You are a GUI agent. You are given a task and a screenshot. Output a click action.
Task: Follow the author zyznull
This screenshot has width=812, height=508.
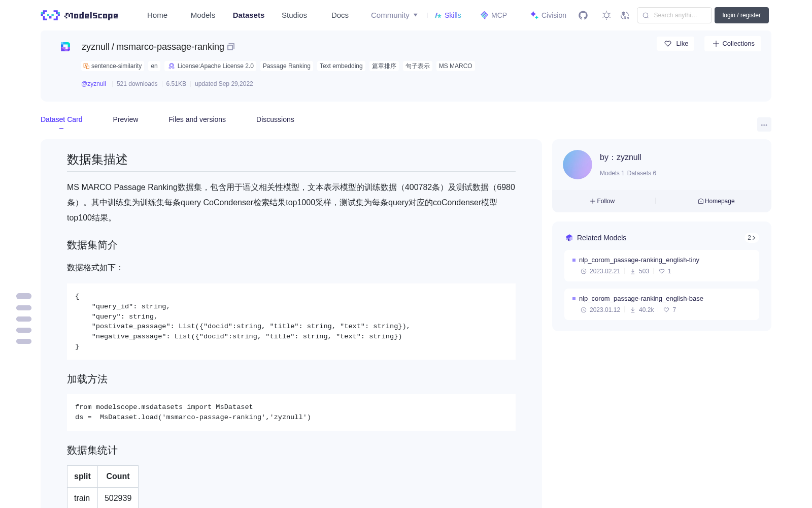[x=602, y=201]
